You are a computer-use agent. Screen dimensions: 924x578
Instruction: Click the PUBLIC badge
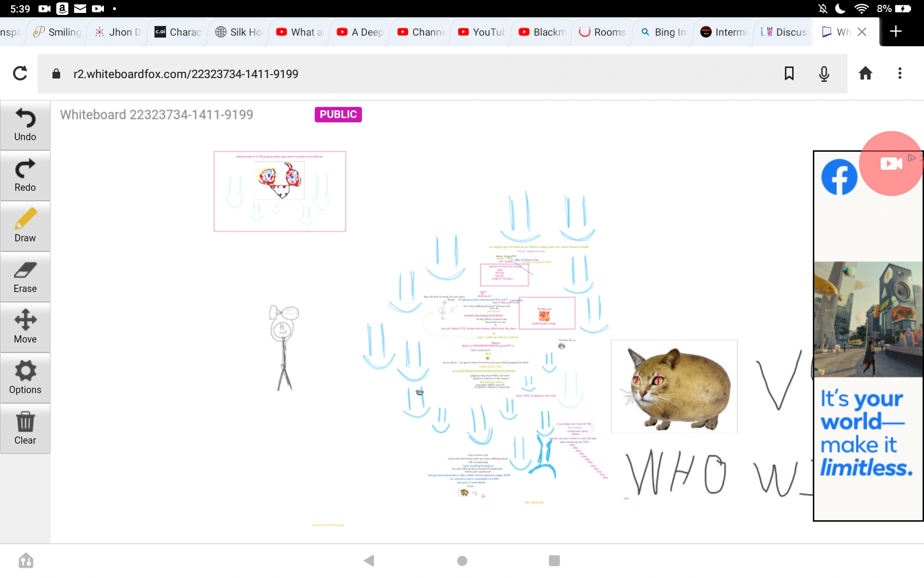tap(338, 115)
